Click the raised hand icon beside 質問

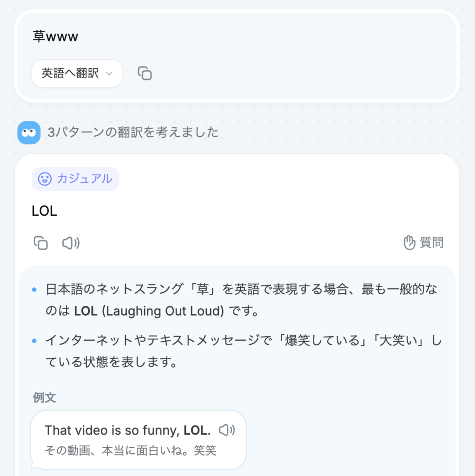[409, 243]
